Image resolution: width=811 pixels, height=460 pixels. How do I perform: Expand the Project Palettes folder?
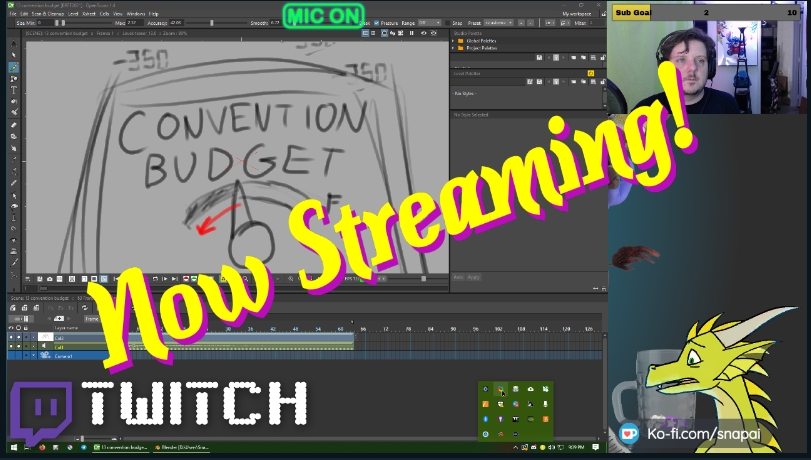tap(453, 48)
